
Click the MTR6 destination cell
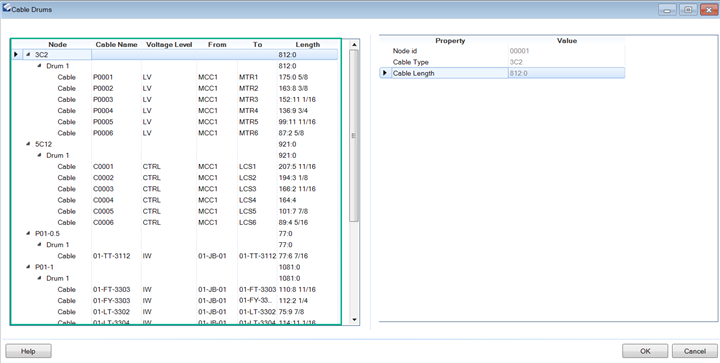pos(248,133)
